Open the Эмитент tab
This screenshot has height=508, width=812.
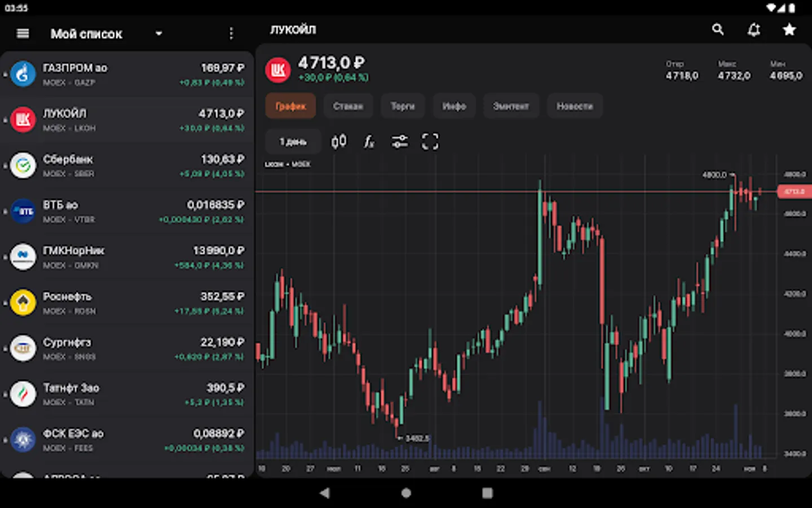[x=511, y=106]
